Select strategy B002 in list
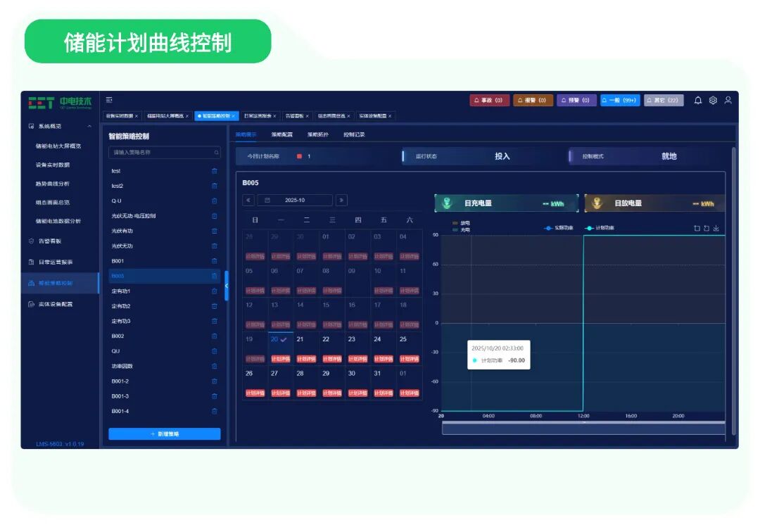The image size is (760, 532). click(164, 336)
